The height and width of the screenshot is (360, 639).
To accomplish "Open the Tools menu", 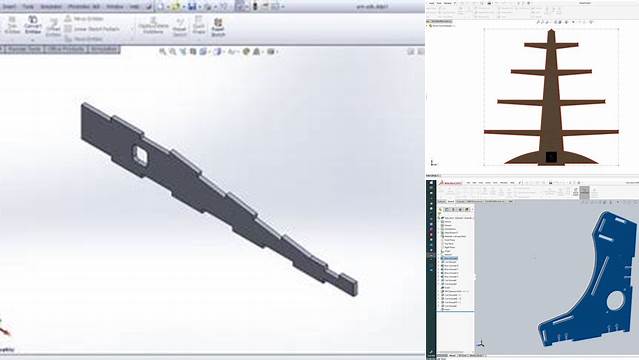I will [x=28, y=7].
